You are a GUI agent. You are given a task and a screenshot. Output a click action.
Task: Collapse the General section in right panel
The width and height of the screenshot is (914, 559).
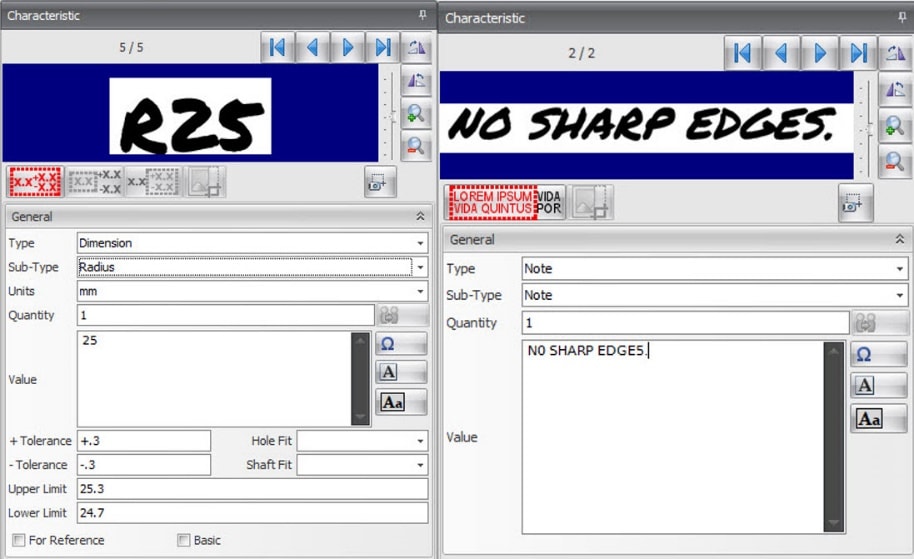coord(899,240)
